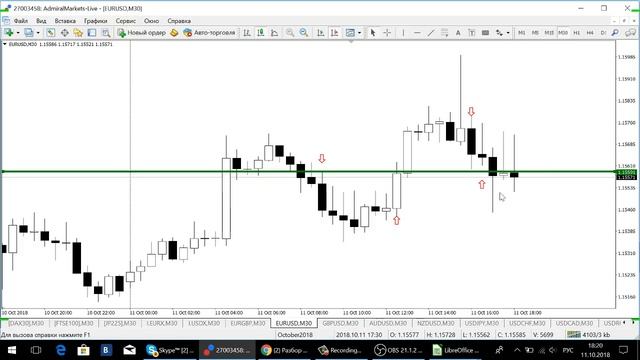The image size is (640, 360).
Task: Select the Horizontal Line drawing tool
Action: point(417,33)
